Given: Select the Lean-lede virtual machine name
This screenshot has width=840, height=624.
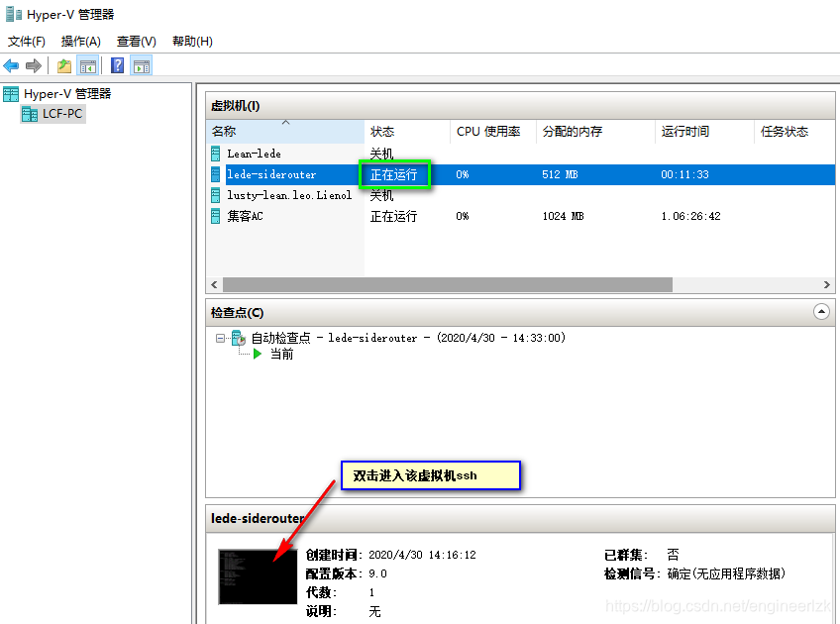Looking at the screenshot, I should coord(254,154).
